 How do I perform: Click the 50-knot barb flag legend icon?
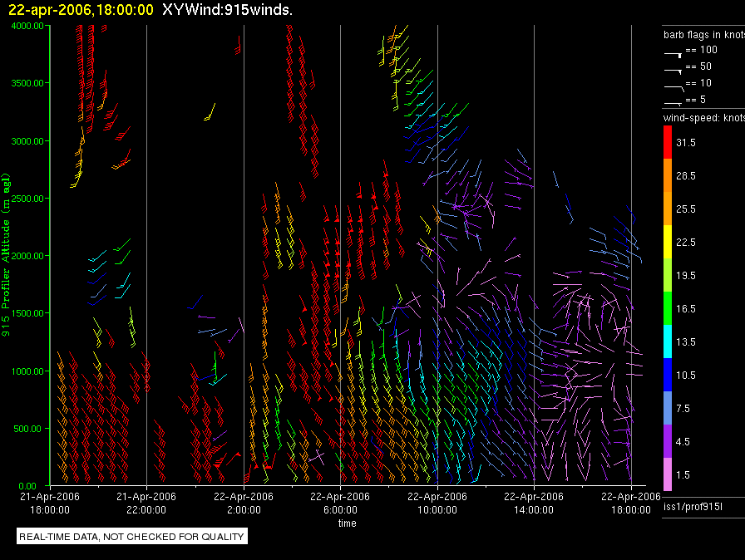point(673,71)
